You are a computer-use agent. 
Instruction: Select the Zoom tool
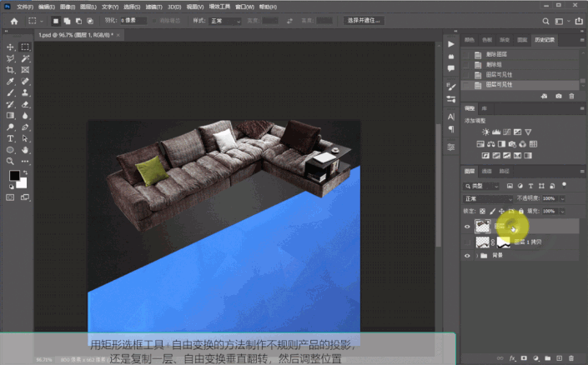coord(10,162)
